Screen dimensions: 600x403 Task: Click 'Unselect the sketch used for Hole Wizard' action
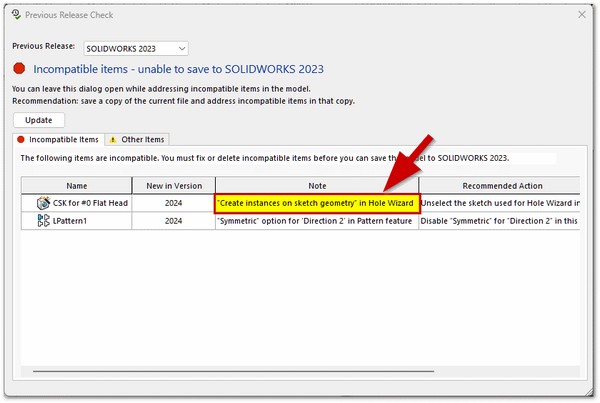499,203
